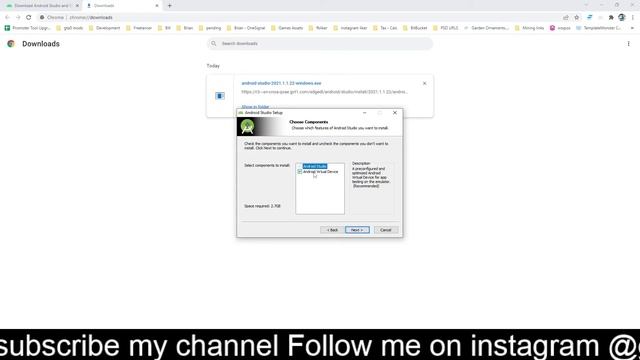The image size is (640, 360).
Task: Minimize the Android Studio Setup dialog
Action: [364, 113]
